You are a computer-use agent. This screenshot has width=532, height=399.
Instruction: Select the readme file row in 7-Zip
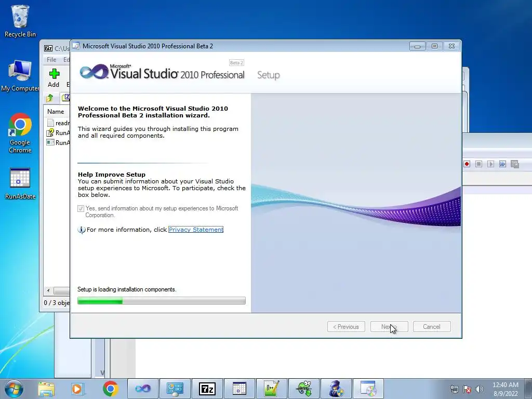click(58, 123)
